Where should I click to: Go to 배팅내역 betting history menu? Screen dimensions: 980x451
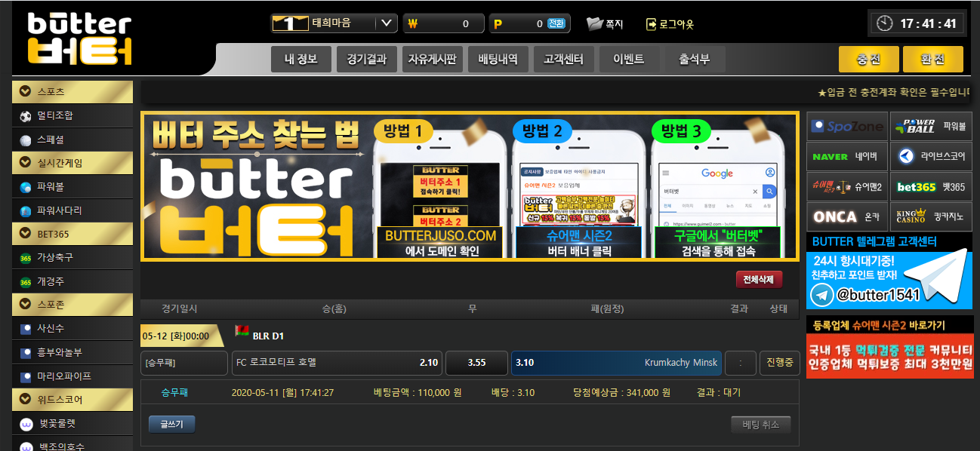point(498,59)
